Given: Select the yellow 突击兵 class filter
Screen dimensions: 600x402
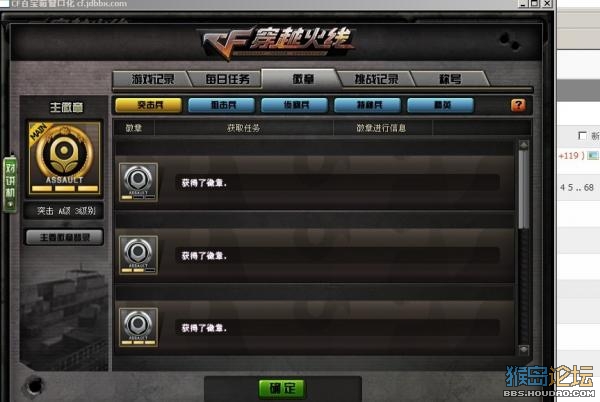Looking at the screenshot, I should [149, 105].
